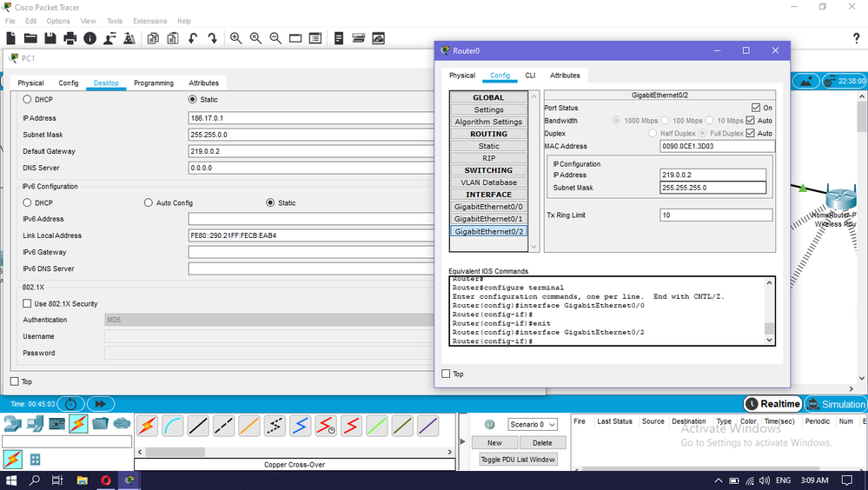Open RIP routing settings
The height and width of the screenshot is (490, 868).
point(488,158)
